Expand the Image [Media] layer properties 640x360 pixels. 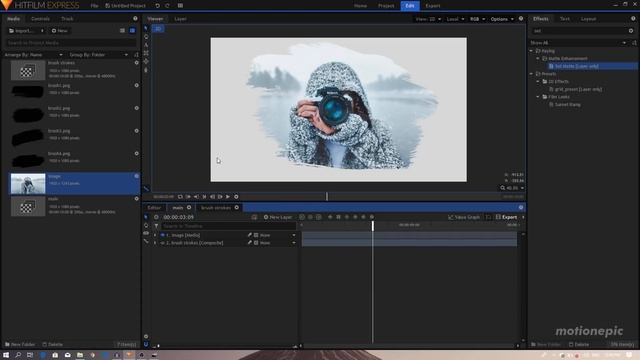coord(155,235)
